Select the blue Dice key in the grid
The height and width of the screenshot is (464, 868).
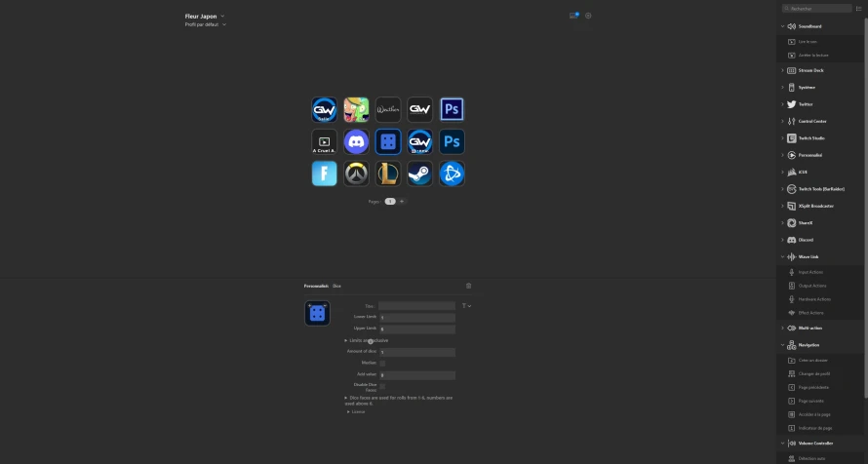(x=388, y=142)
